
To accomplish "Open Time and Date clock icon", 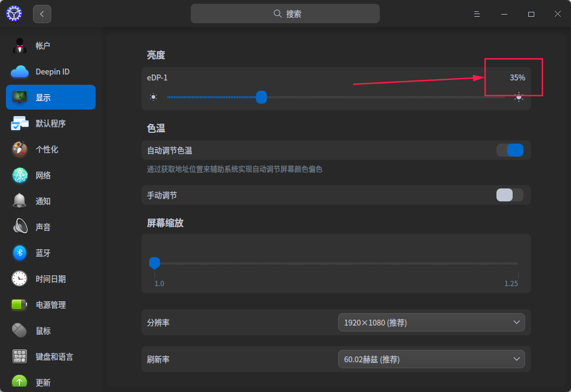I will point(20,279).
